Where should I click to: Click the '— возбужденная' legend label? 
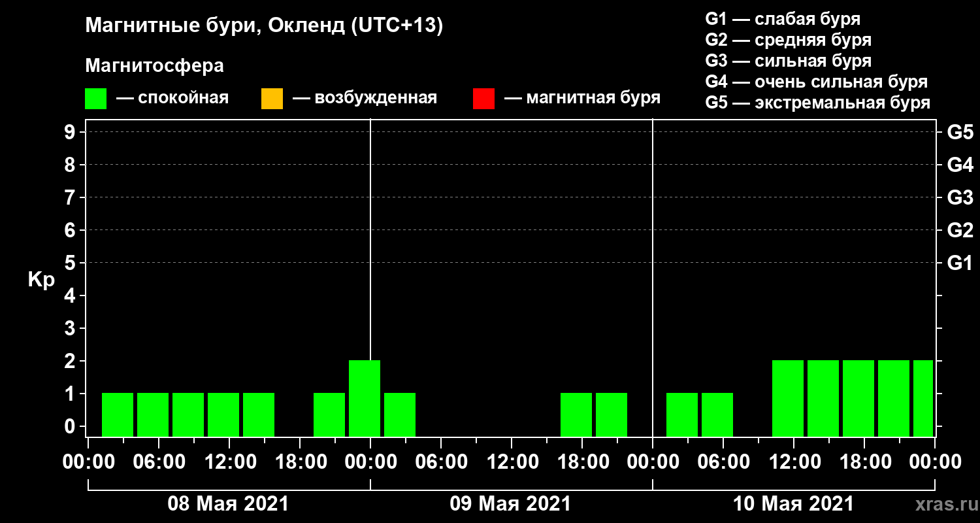(x=365, y=98)
